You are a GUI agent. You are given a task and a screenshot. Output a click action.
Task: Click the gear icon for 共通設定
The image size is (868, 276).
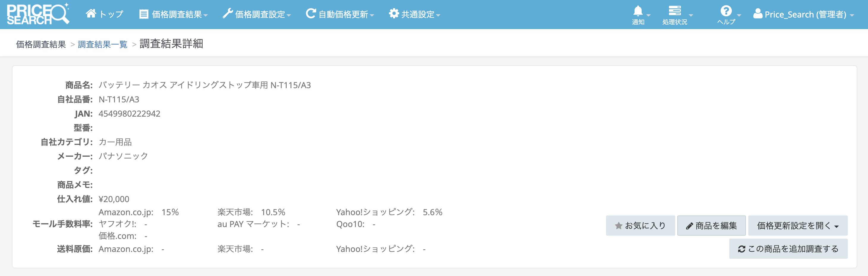[x=394, y=14]
